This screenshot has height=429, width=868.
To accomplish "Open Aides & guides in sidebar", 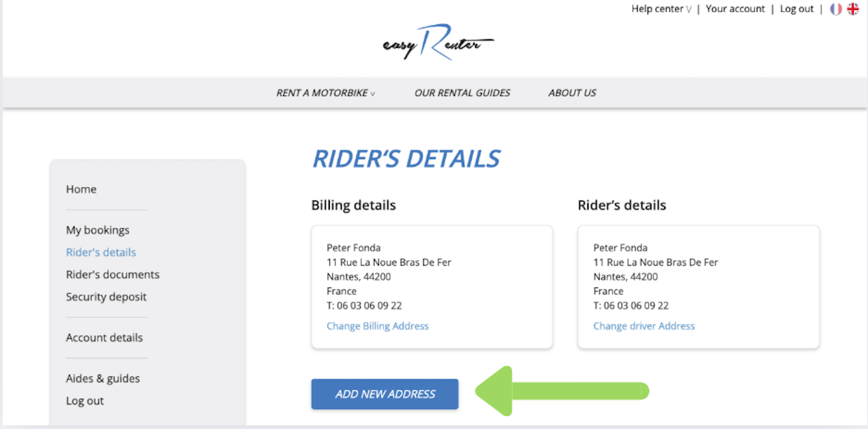I will tap(102, 379).
